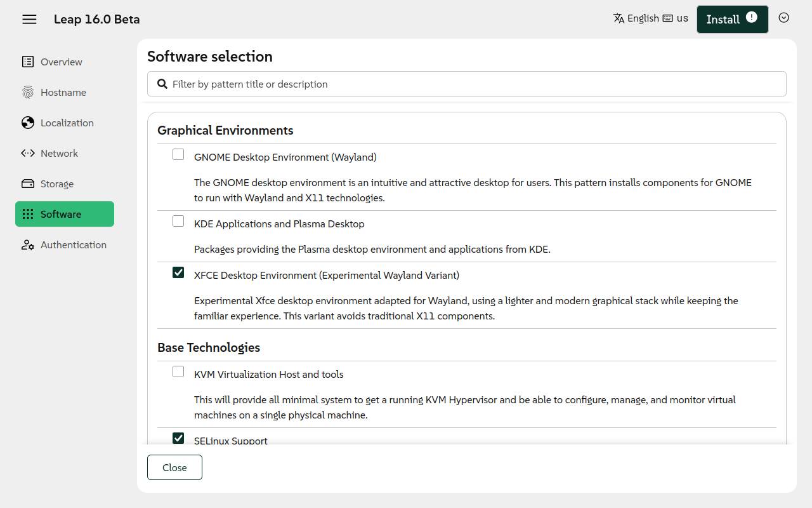Disable SELinux Support checkbox
812x508 pixels.
point(178,438)
